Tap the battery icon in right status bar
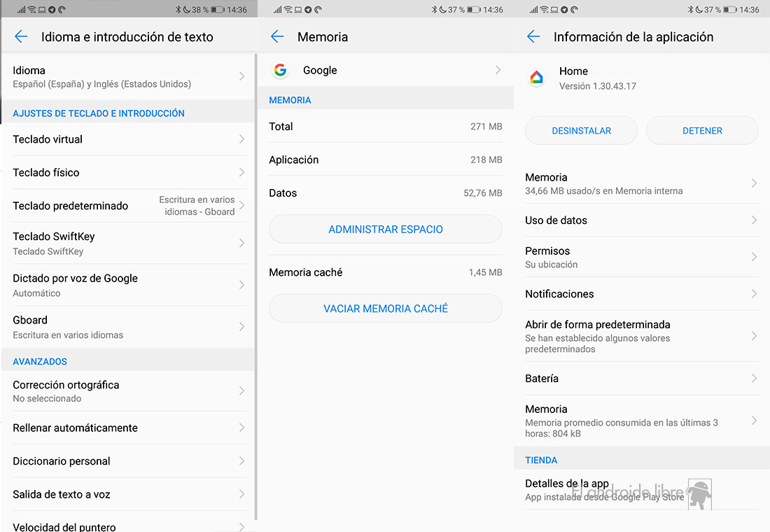Image resolution: width=770 pixels, height=532 pixels. (x=730, y=10)
